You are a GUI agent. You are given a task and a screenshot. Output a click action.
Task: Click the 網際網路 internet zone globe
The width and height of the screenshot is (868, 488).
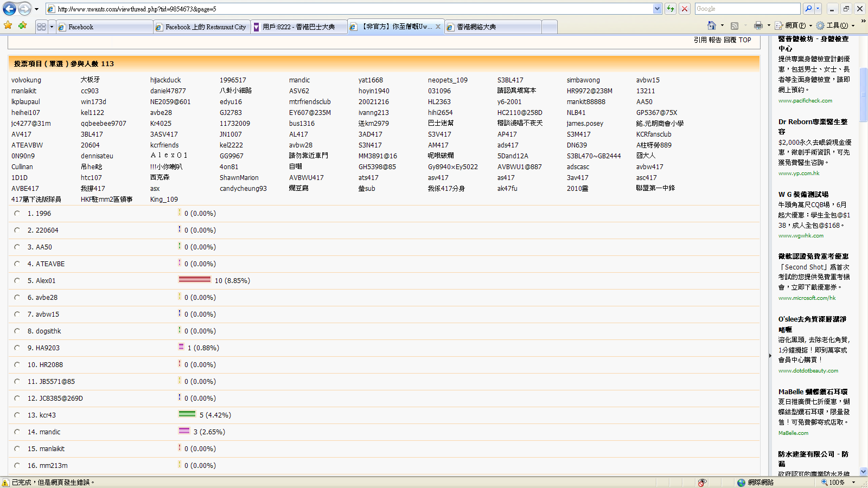point(741,482)
